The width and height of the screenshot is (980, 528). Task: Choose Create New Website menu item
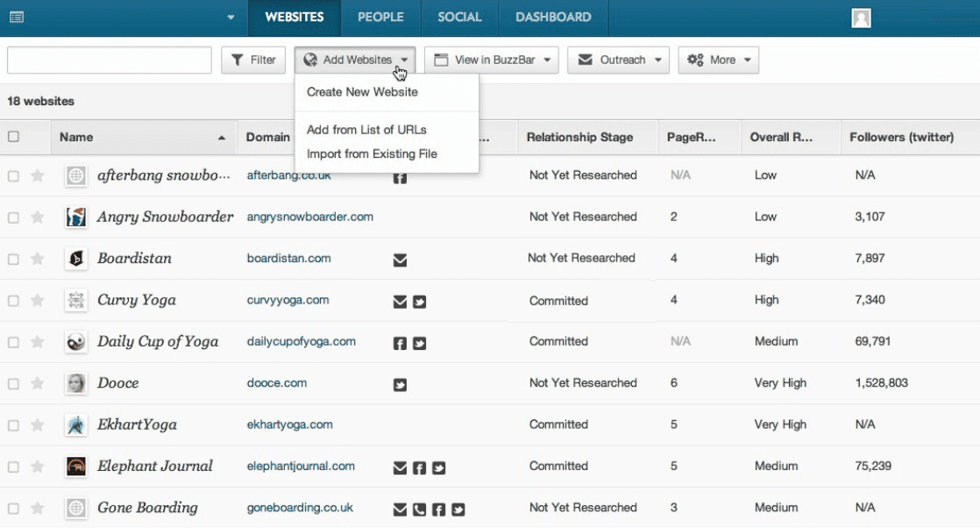tap(362, 92)
